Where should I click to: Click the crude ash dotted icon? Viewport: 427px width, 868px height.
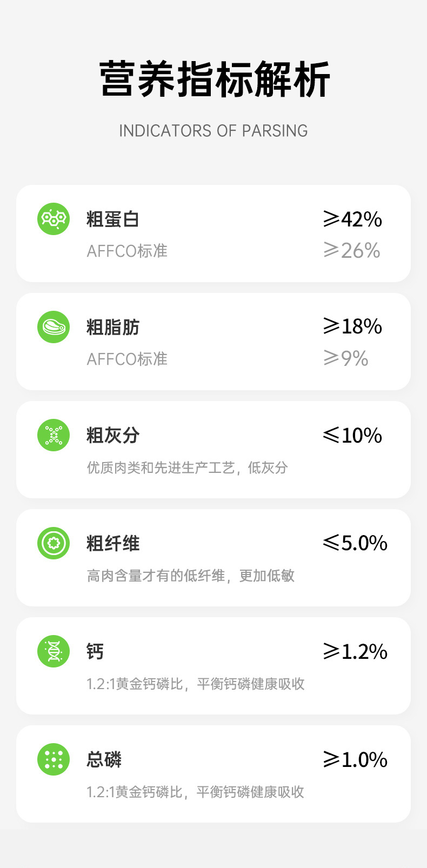coord(54,435)
